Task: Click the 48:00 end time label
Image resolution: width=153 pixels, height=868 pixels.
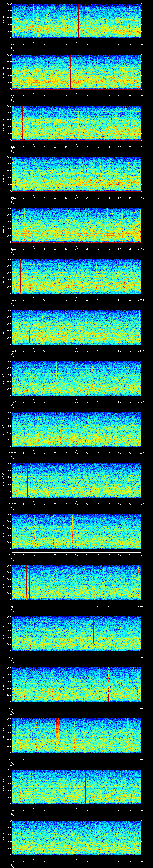Action: pyautogui.click(x=141, y=861)
